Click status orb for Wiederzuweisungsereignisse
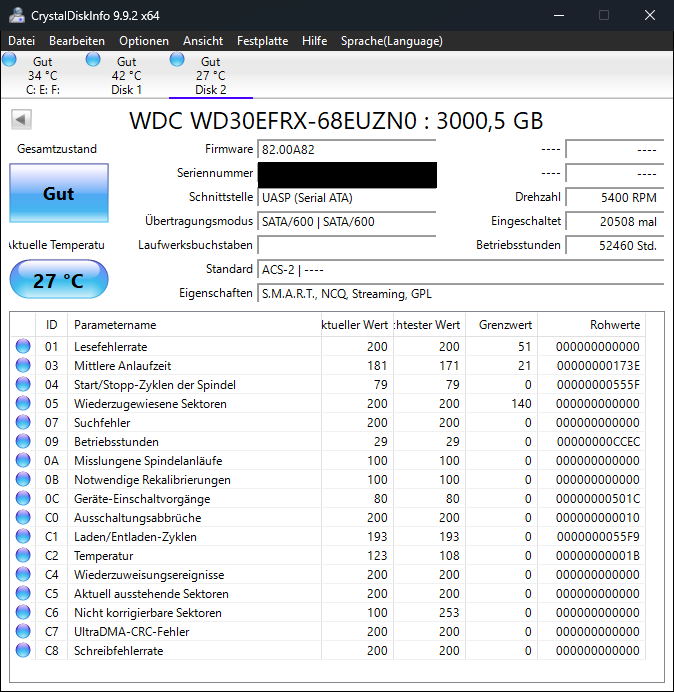The image size is (674, 692). [x=23, y=574]
